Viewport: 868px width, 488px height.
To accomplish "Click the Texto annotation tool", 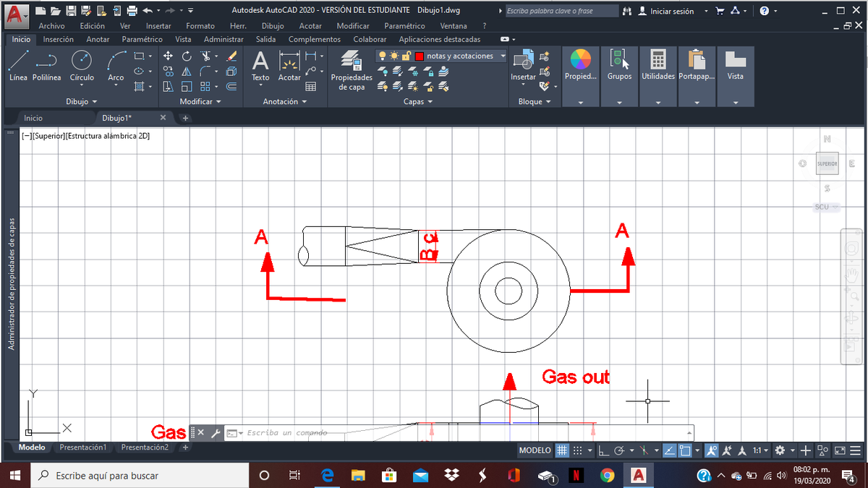I will point(260,66).
